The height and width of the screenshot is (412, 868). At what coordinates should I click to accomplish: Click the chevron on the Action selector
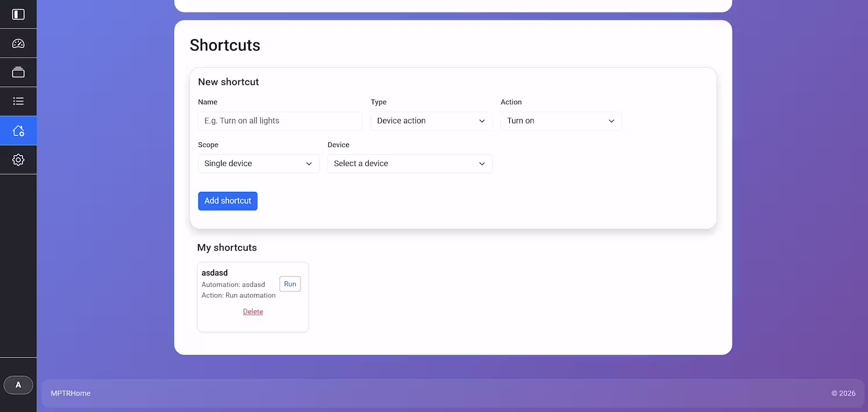(611, 121)
